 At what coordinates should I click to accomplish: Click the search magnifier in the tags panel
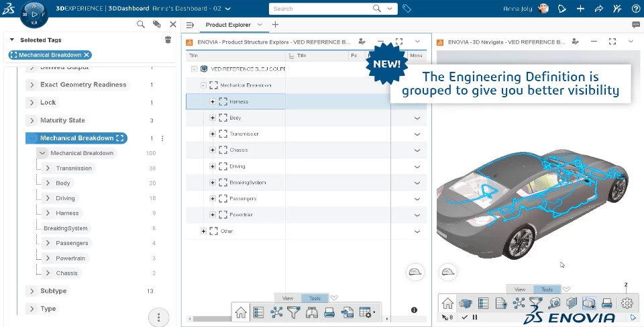(x=141, y=24)
